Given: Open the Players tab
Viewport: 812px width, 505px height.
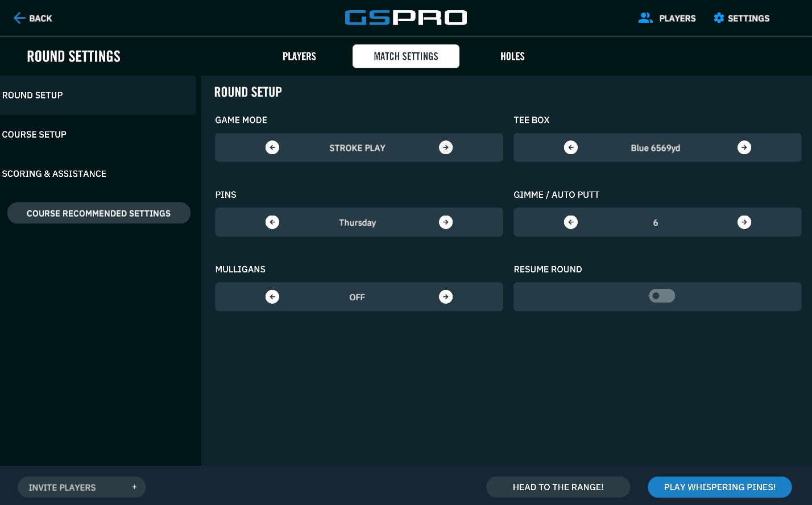Looking at the screenshot, I should click(299, 56).
